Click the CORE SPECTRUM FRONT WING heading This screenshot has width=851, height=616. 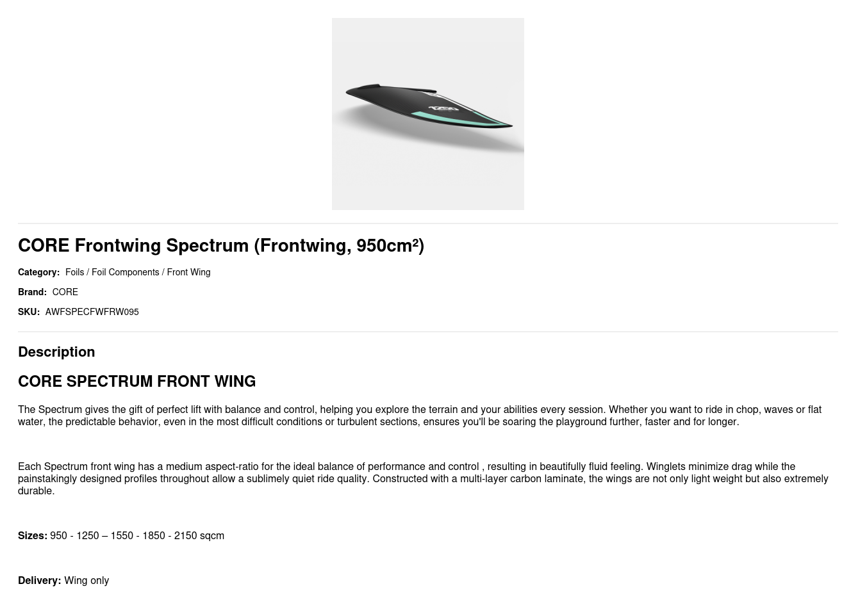136,382
